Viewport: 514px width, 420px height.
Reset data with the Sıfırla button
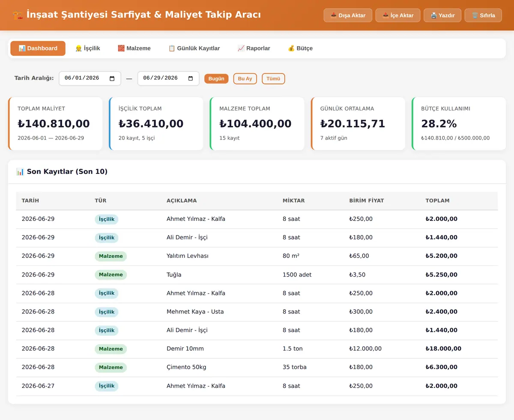click(x=483, y=15)
